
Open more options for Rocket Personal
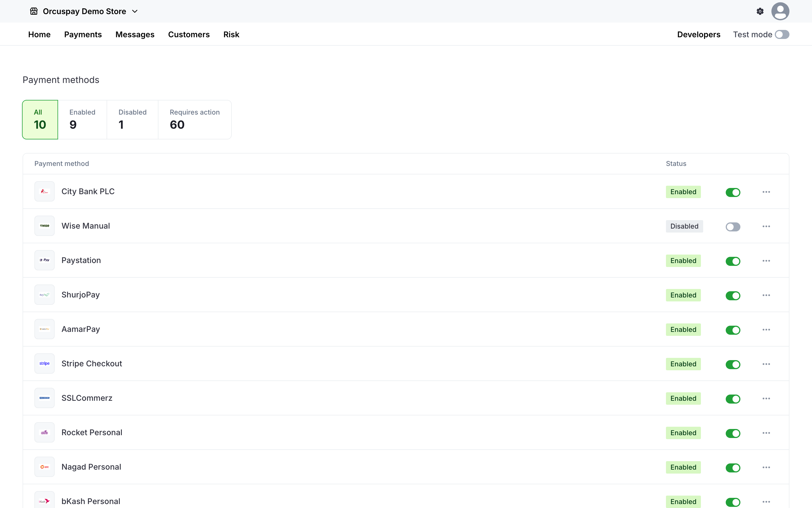pos(766,433)
